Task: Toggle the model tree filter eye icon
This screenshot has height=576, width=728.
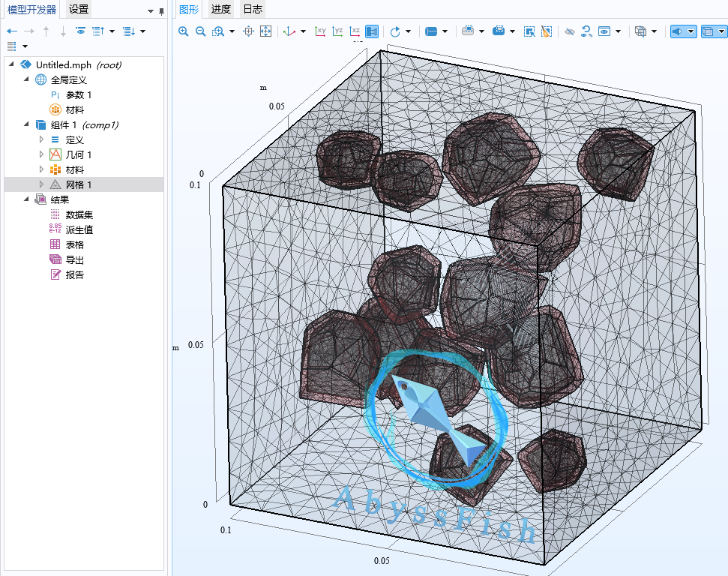Action: tap(80, 31)
